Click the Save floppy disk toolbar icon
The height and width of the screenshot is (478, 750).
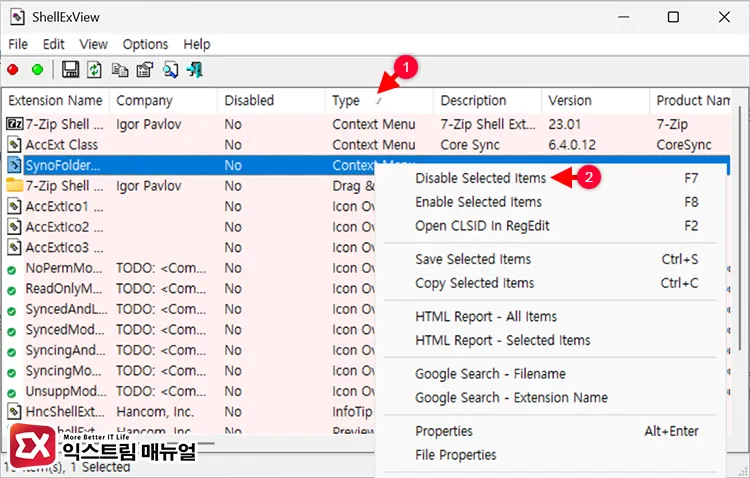coord(70,70)
